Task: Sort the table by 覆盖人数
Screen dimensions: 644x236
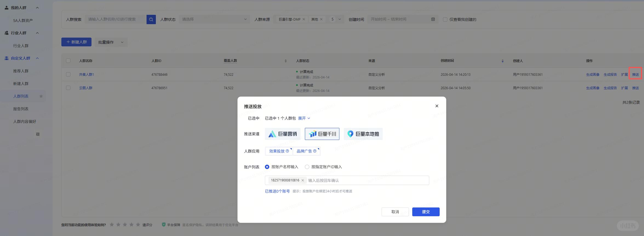Action: (285, 61)
